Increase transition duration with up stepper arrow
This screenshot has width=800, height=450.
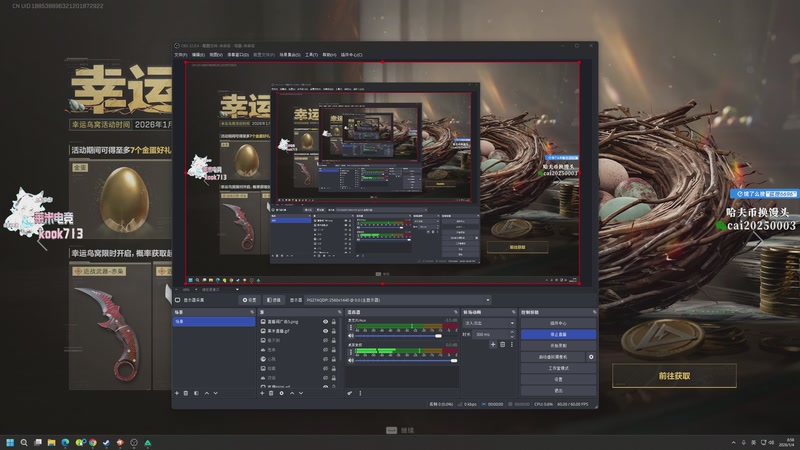point(513,332)
